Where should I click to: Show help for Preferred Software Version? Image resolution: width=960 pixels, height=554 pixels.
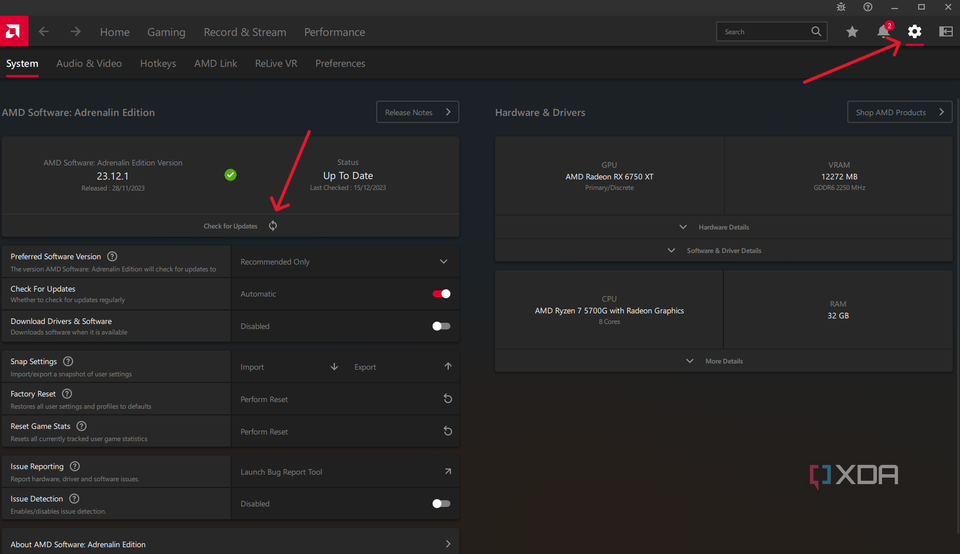point(112,256)
